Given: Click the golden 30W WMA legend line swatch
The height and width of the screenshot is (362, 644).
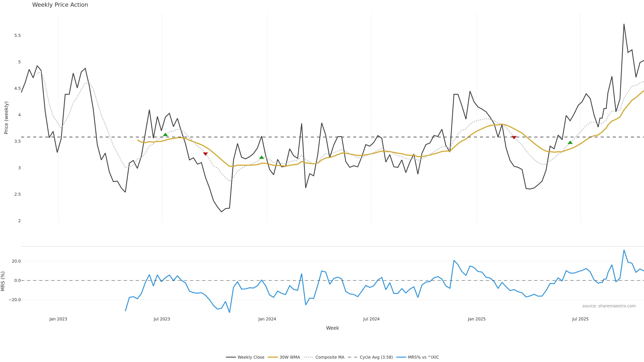Looking at the screenshot, I should (x=273, y=357).
